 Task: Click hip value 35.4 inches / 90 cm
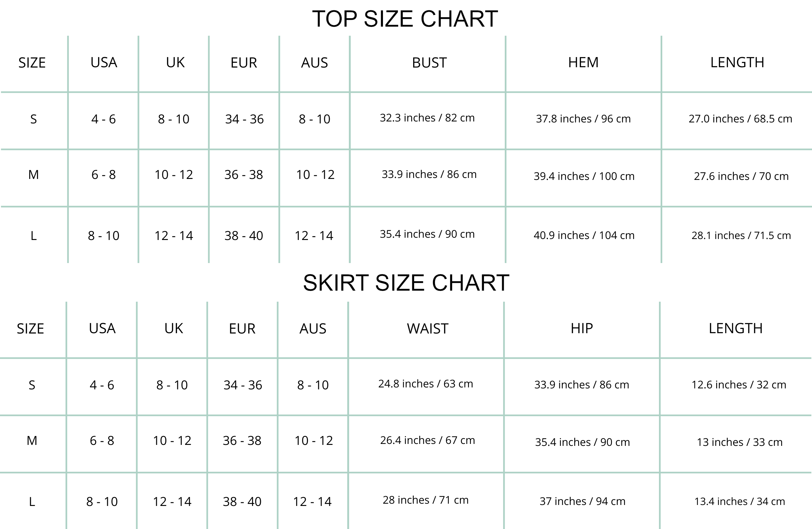pos(582,442)
